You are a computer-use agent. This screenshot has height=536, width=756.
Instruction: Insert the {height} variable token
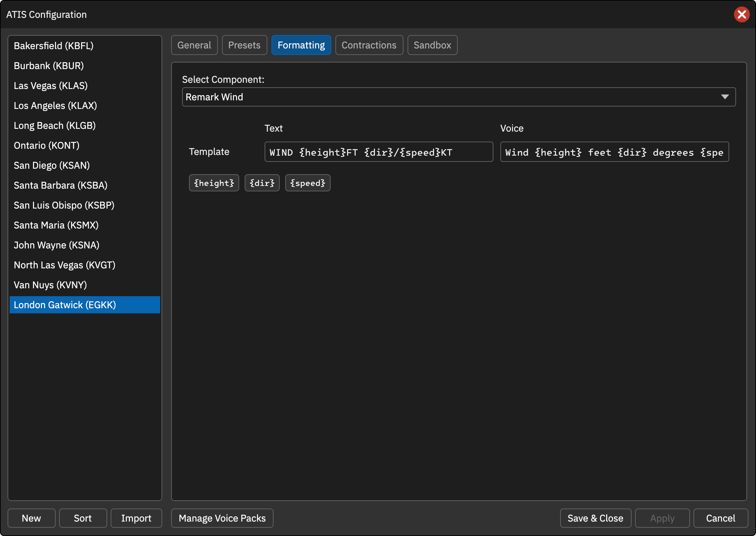tap(214, 183)
